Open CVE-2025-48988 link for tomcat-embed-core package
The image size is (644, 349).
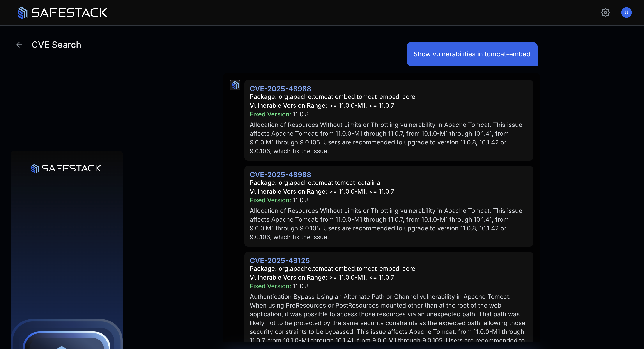[280, 89]
